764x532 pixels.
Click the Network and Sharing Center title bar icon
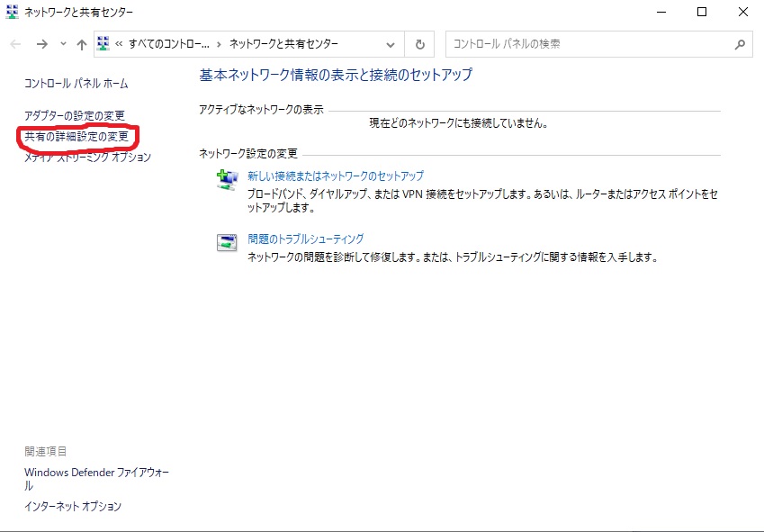(x=10, y=12)
